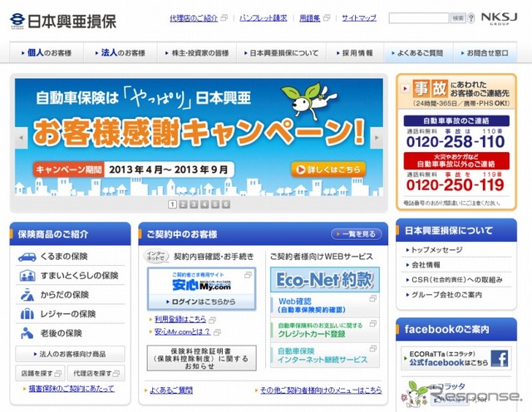Click the Ecoratta mascot dog in banner
The image size is (532, 412).
(308, 101)
